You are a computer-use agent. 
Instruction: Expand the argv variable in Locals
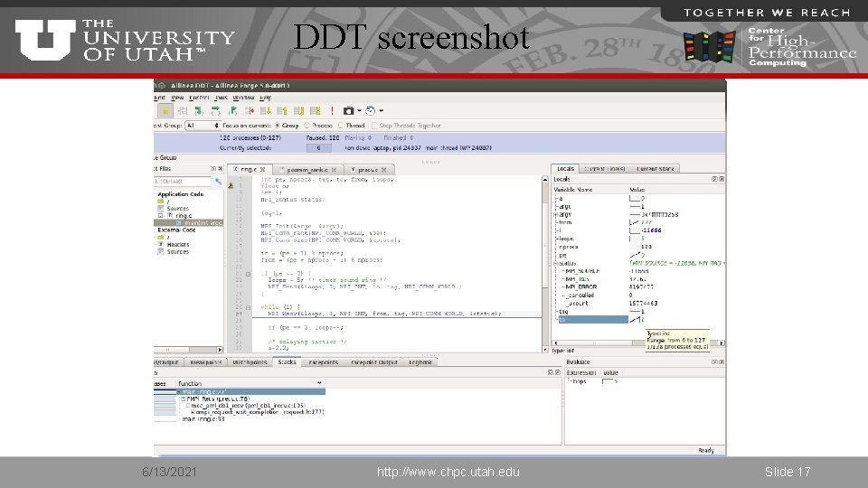[555, 215]
